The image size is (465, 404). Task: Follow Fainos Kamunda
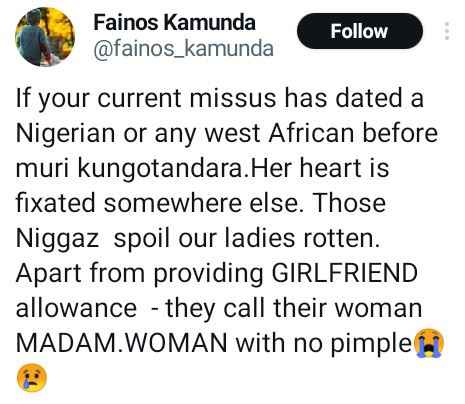pyautogui.click(x=360, y=31)
